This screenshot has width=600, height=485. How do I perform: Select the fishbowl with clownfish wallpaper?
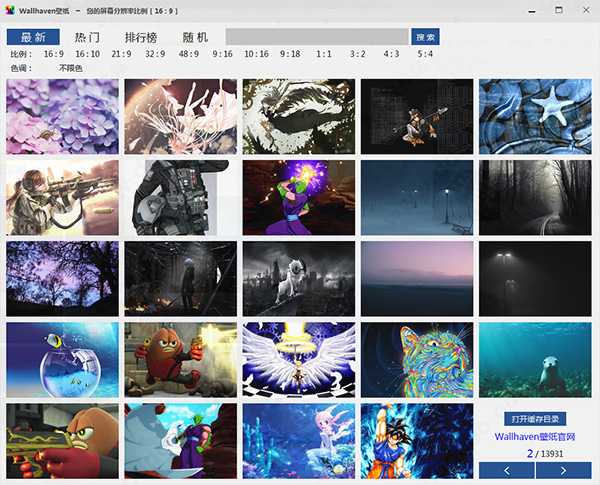coord(62,359)
